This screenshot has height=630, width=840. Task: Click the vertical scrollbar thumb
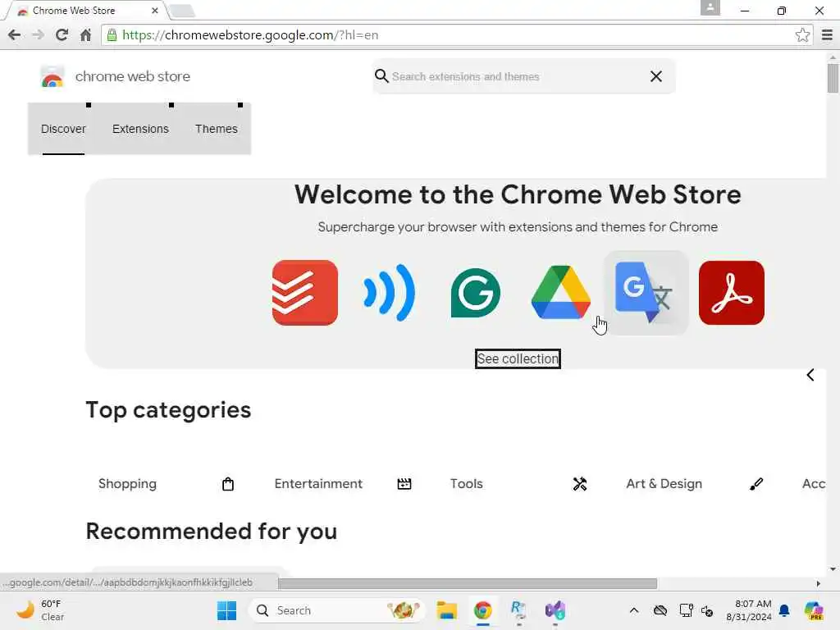(x=833, y=78)
